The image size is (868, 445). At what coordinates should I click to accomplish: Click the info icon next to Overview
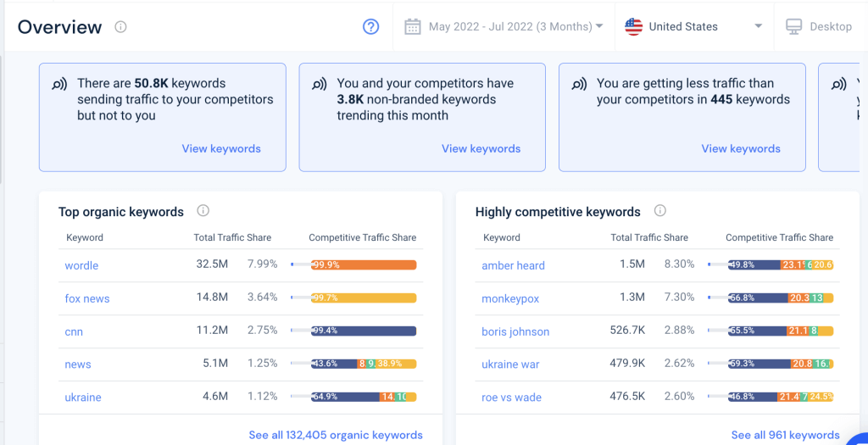tap(120, 26)
